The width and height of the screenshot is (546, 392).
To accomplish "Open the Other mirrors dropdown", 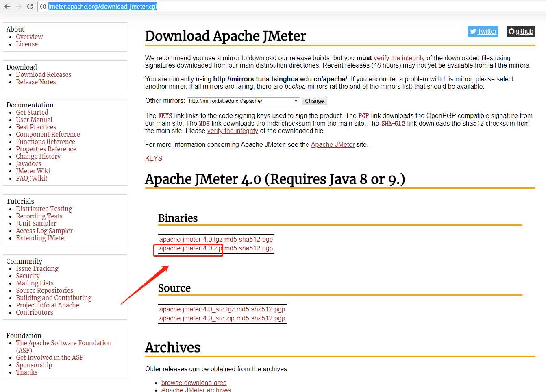I will tap(244, 101).
